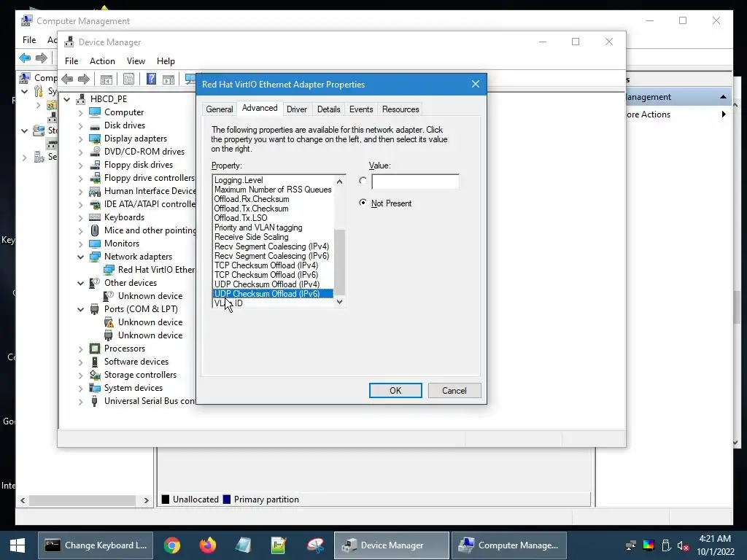This screenshot has width=747, height=560.
Task: Click the Display adapters category icon
Action: 95,139
